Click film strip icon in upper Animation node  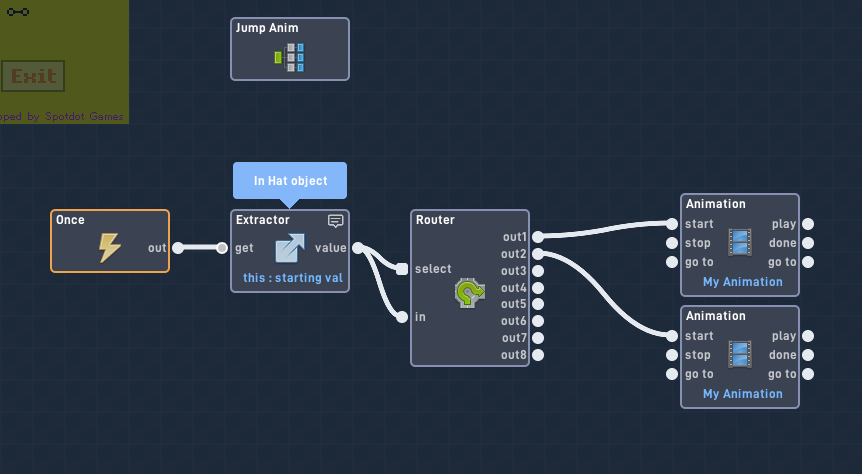point(740,242)
